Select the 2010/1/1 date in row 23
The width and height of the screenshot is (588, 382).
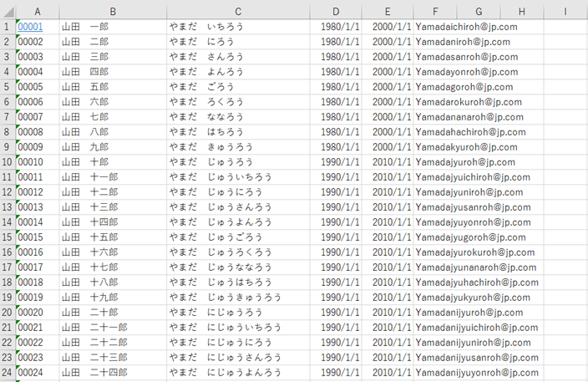pos(388,358)
